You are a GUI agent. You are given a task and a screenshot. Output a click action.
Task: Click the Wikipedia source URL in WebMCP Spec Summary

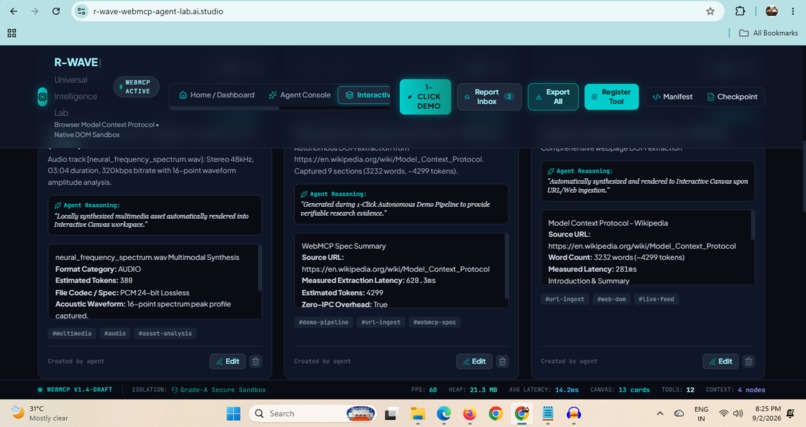coord(395,269)
